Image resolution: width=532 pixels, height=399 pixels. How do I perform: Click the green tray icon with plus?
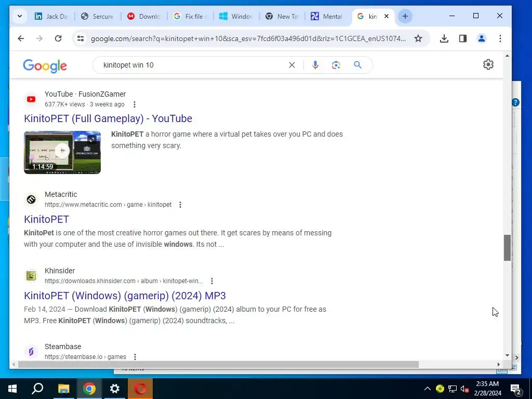click(x=440, y=389)
